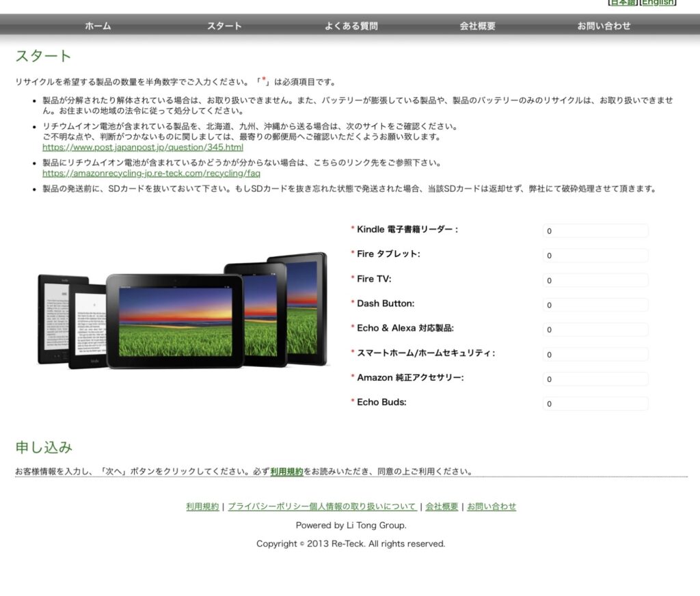Click the Dash Button quantity field
The width and height of the screenshot is (700, 596).
tap(595, 305)
